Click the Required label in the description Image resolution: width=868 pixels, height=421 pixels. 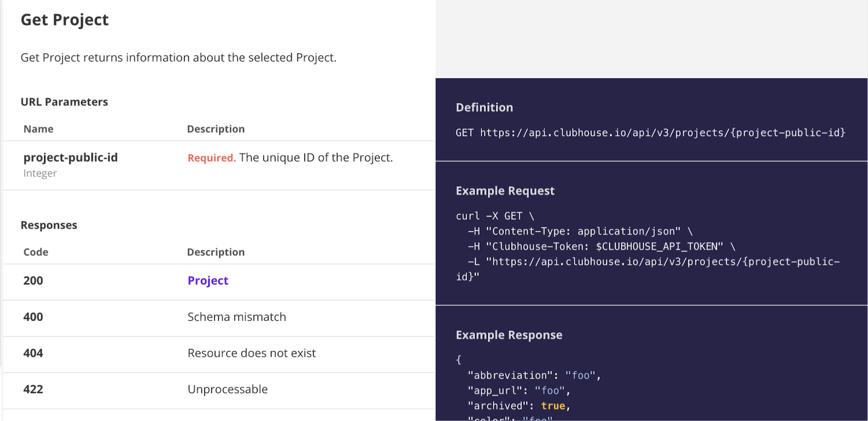[x=211, y=158]
